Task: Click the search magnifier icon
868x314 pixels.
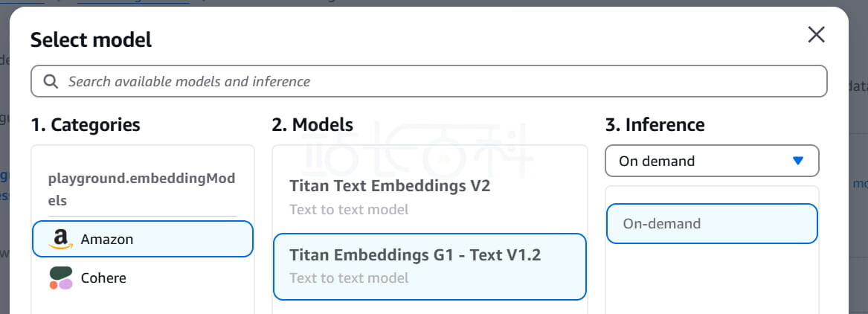Action: (x=51, y=82)
